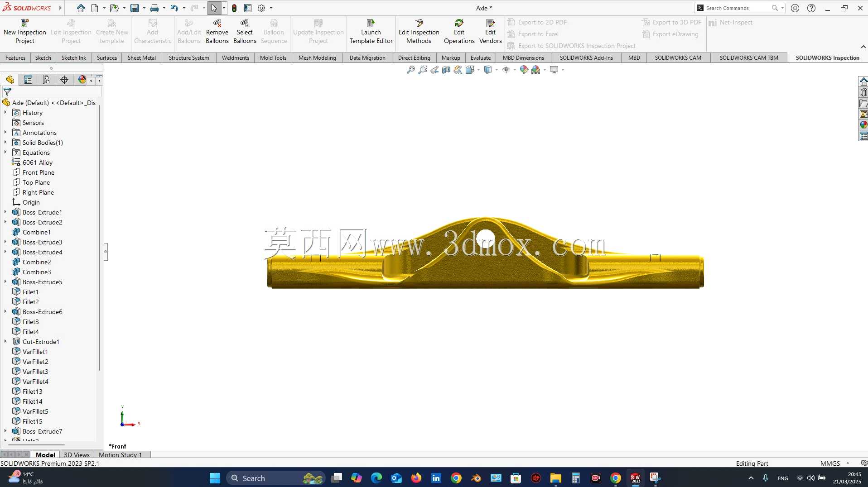
Task: Click the tree filter funnel icon
Action: click(x=7, y=92)
